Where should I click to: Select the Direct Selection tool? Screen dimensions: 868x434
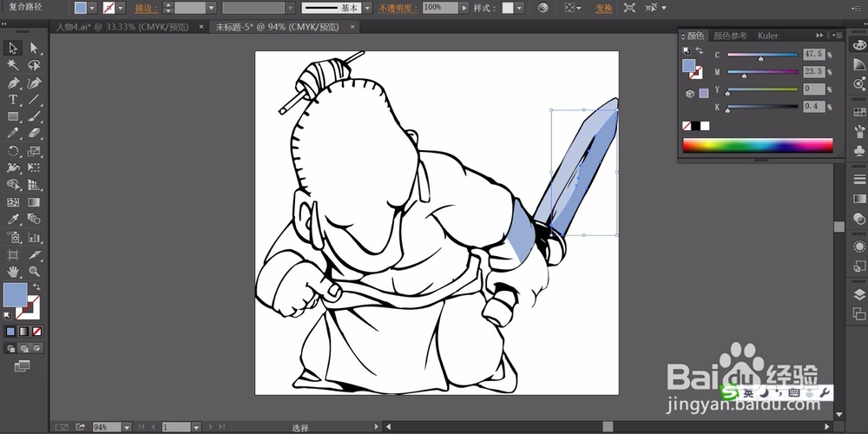point(35,48)
